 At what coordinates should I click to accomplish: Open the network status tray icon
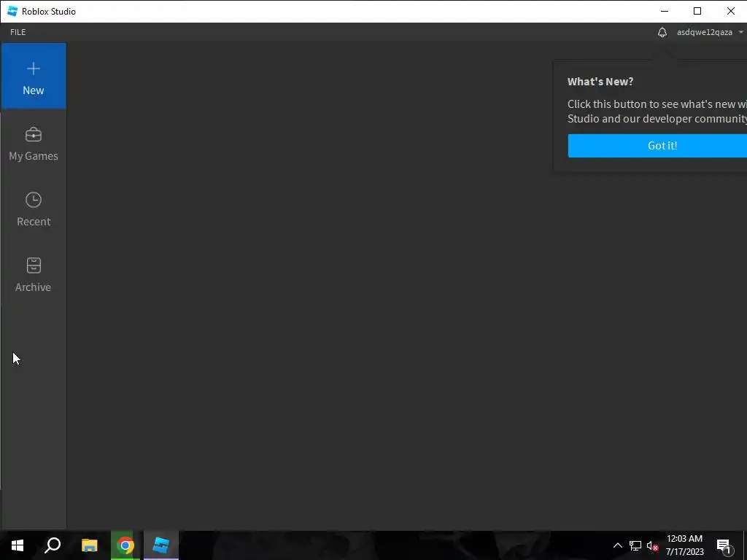coord(635,545)
